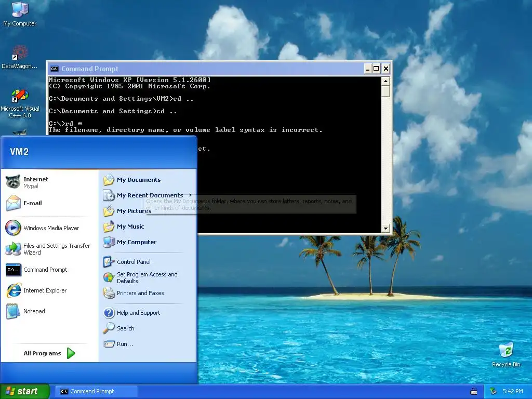Click the Command Prompt icon in Start menu
Viewport: 532px width, 399px height.
tap(13, 270)
